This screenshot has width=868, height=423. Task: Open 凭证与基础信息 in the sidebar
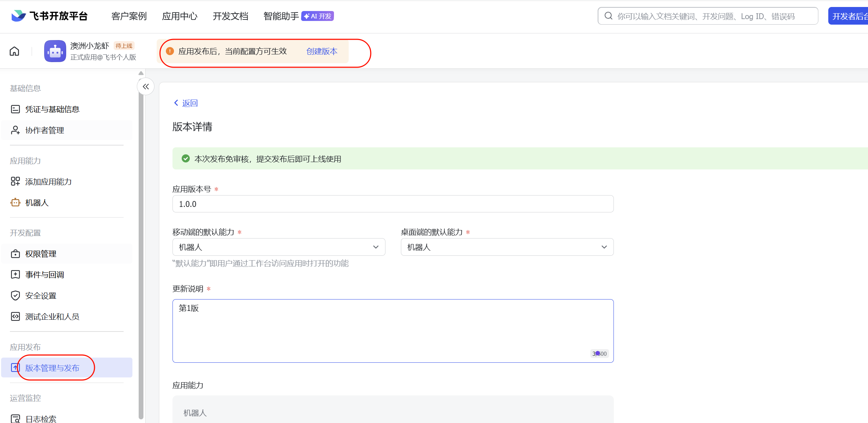(x=52, y=109)
